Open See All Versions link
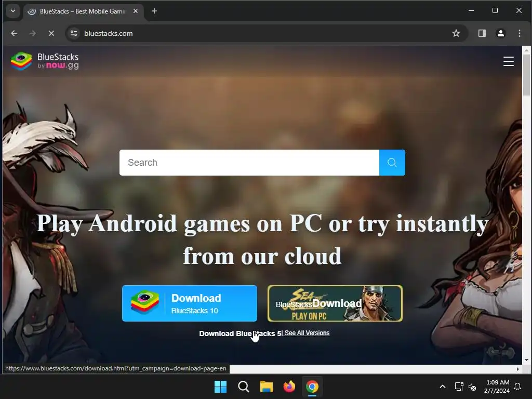Viewport: 532px width, 399px height. click(x=307, y=333)
